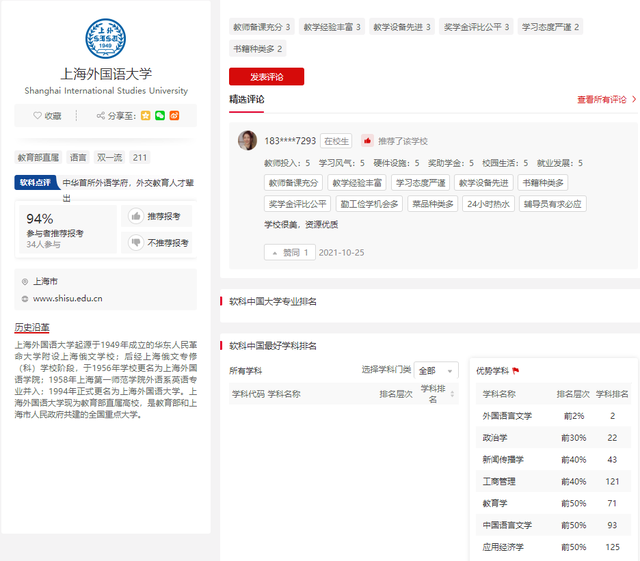Click the red 发表评论 button
This screenshot has width=640, height=561.
(x=267, y=77)
